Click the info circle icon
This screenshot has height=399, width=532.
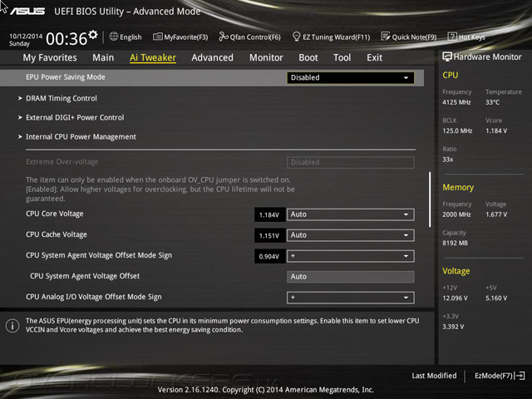(12, 326)
